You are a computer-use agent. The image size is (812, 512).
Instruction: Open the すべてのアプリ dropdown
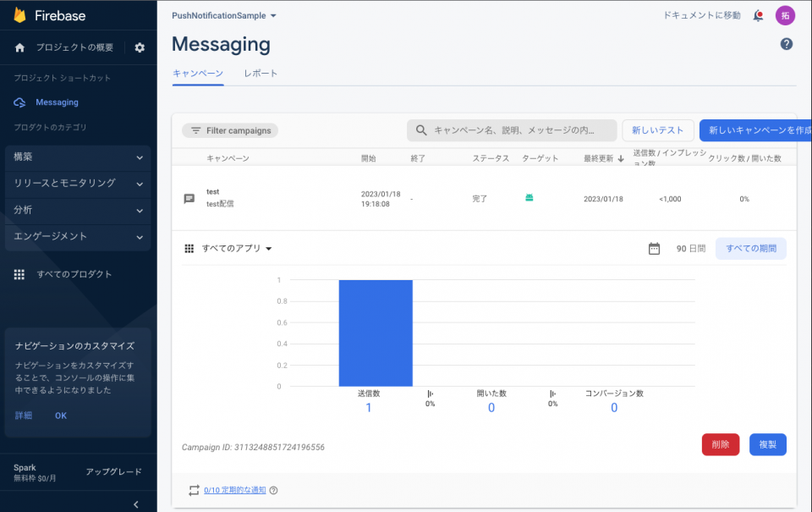click(x=233, y=248)
